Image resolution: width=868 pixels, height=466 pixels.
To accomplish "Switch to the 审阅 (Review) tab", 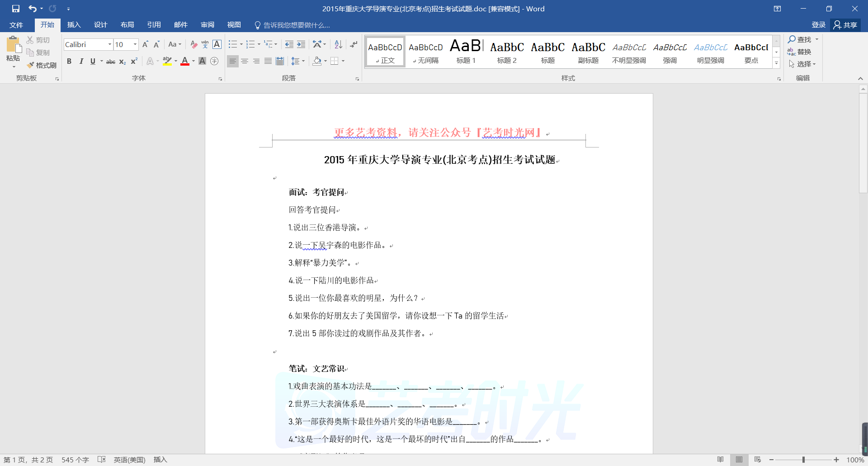I will (208, 25).
